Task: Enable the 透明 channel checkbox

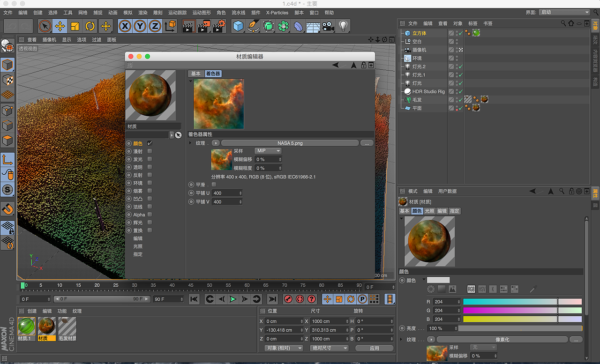Action: point(150,167)
